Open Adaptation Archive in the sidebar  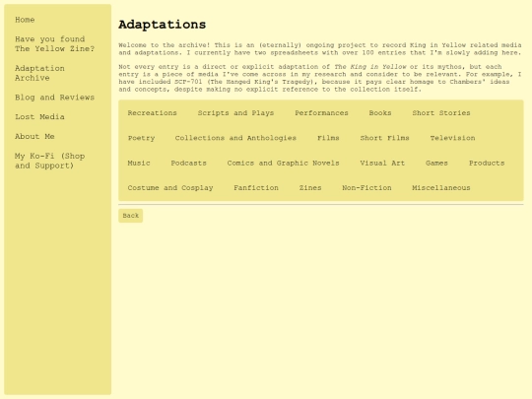tap(39, 73)
